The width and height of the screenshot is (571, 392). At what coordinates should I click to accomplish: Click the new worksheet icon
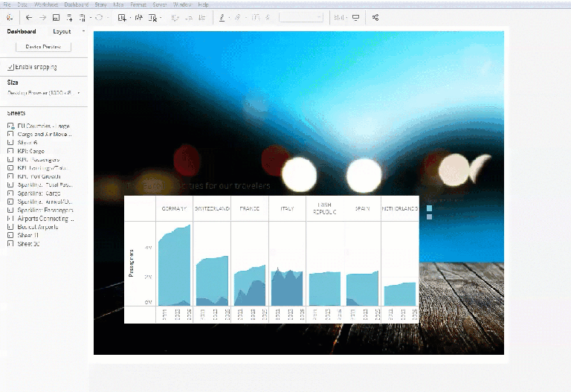pyautogui.click(x=122, y=18)
